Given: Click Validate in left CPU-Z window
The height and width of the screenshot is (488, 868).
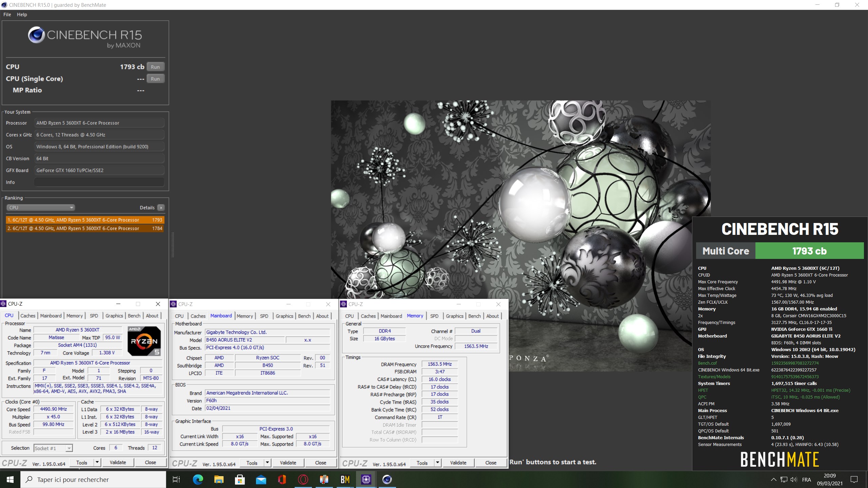Looking at the screenshot, I should (118, 463).
